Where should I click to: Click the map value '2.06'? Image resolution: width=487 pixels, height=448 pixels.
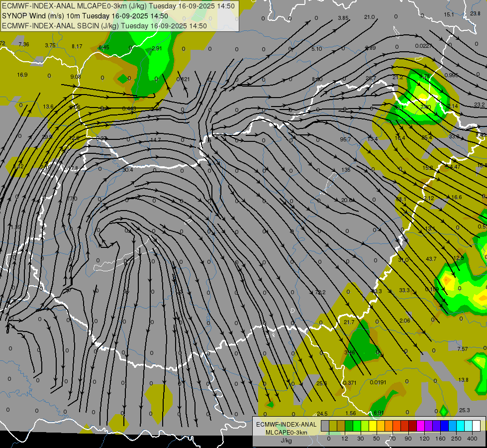pyautogui.click(x=405, y=321)
